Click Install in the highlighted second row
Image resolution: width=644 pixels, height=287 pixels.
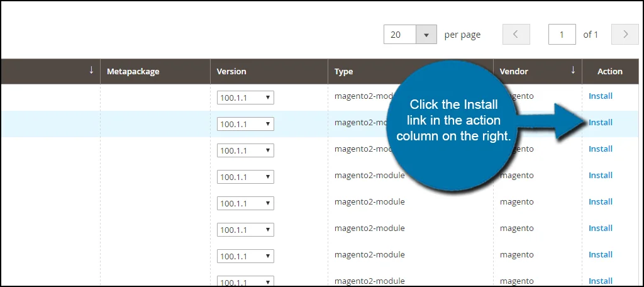601,123
